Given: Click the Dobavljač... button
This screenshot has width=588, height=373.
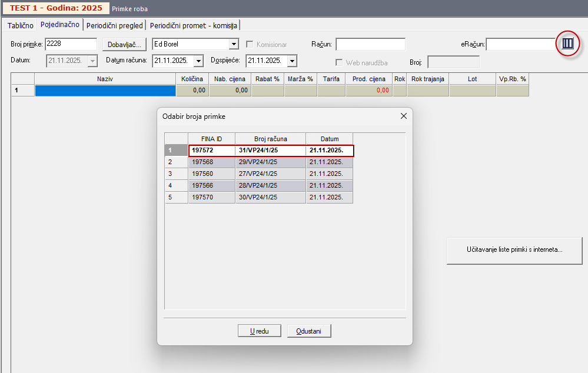Looking at the screenshot, I should (x=124, y=44).
